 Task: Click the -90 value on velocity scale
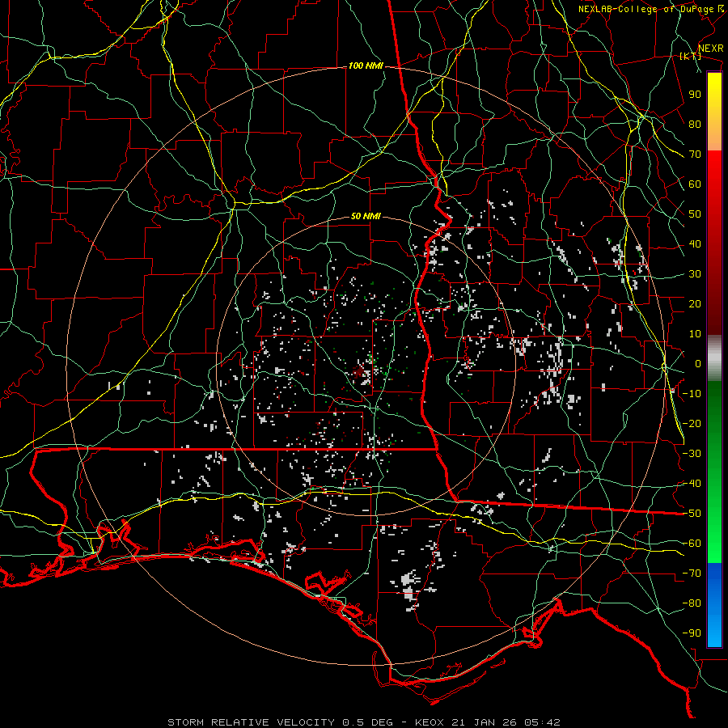(692, 633)
